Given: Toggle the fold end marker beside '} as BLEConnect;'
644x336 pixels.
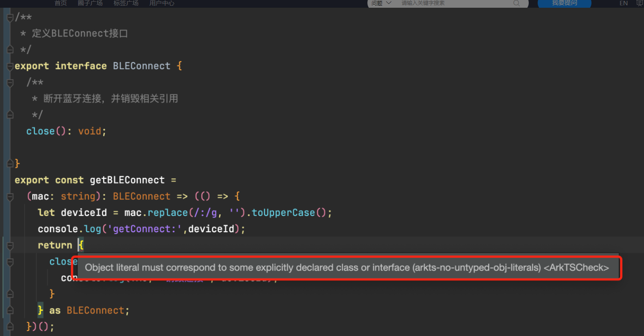Looking at the screenshot, I should coord(10,310).
